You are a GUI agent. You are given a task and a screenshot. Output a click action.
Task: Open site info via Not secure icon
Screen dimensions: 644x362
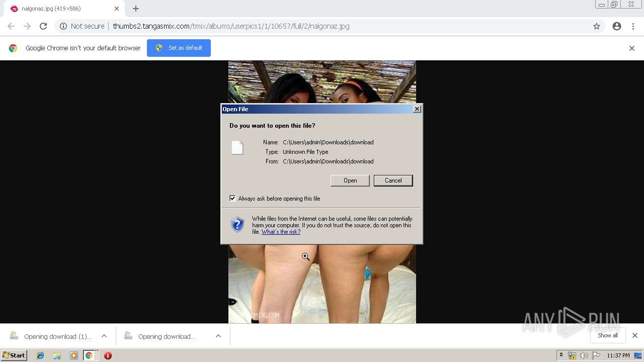tap(63, 26)
